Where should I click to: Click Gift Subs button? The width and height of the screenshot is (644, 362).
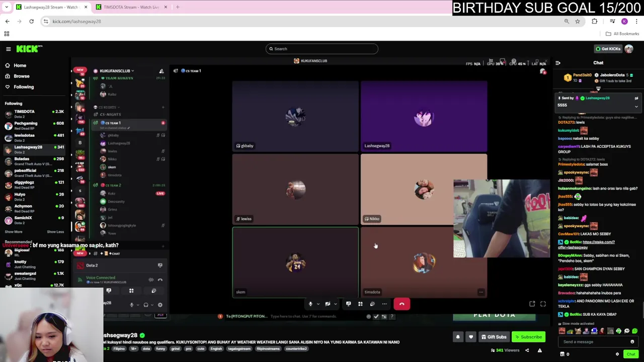[x=493, y=337]
